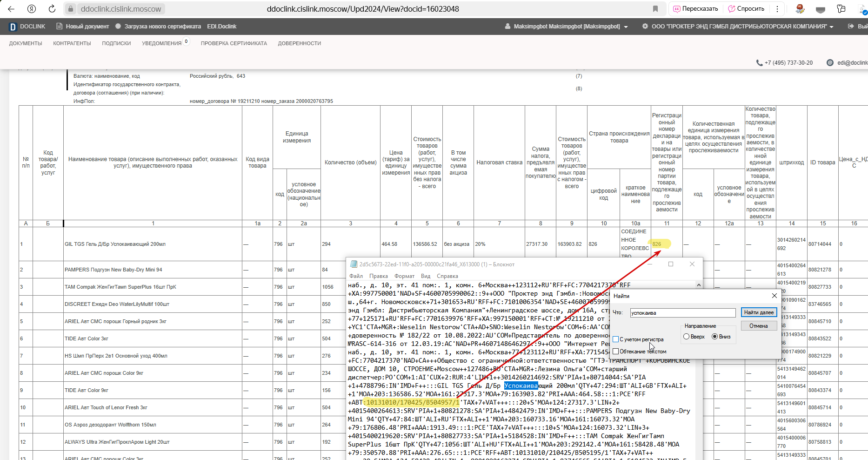
Task: Bookmark this page via bookmark icon
Action: 655,9
